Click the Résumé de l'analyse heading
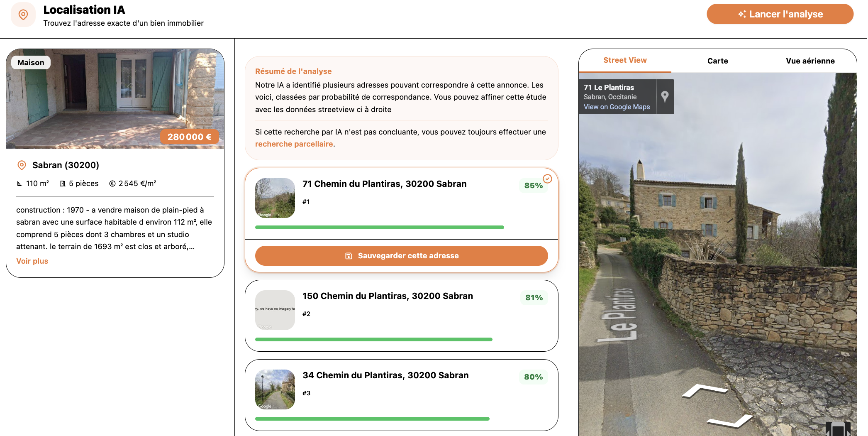Image resolution: width=868 pixels, height=436 pixels. pyautogui.click(x=293, y=71)
